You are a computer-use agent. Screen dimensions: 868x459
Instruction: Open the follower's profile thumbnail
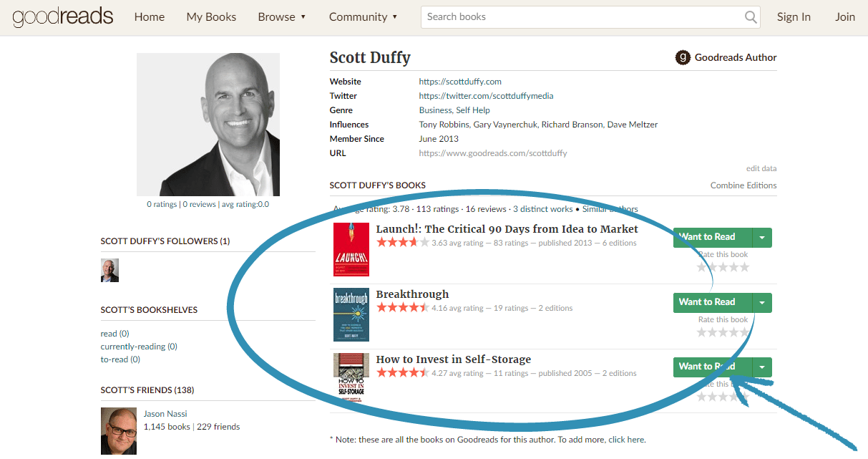click(109, 271)
